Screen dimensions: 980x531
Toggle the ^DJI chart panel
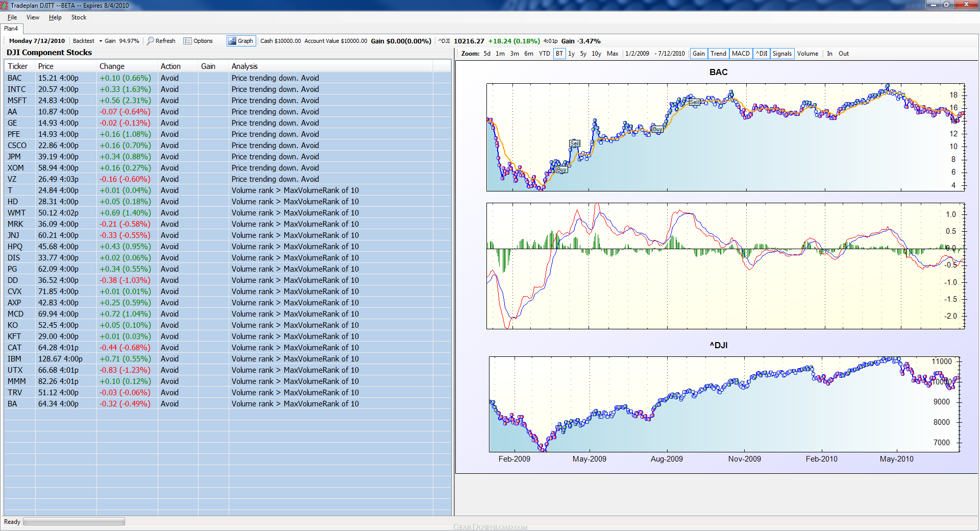tap(762, 54)
